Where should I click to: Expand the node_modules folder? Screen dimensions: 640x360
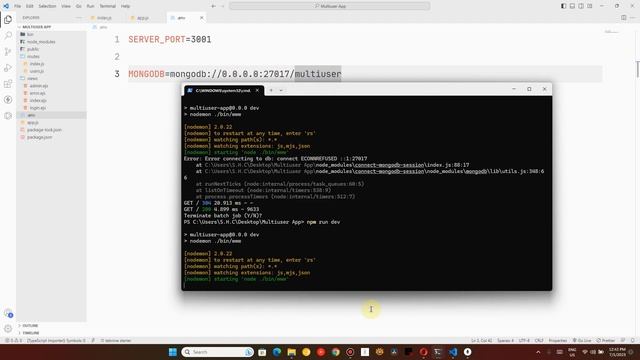(x=41, y=42)
